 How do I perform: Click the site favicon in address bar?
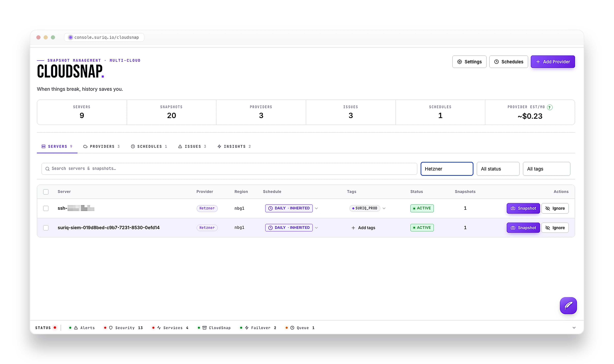point(71,37)
